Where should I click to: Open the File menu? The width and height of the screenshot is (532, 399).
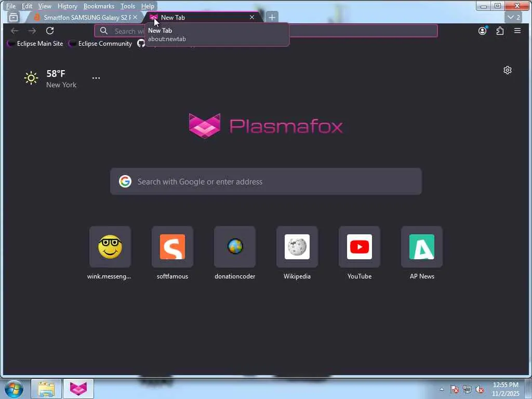point(11,6)
